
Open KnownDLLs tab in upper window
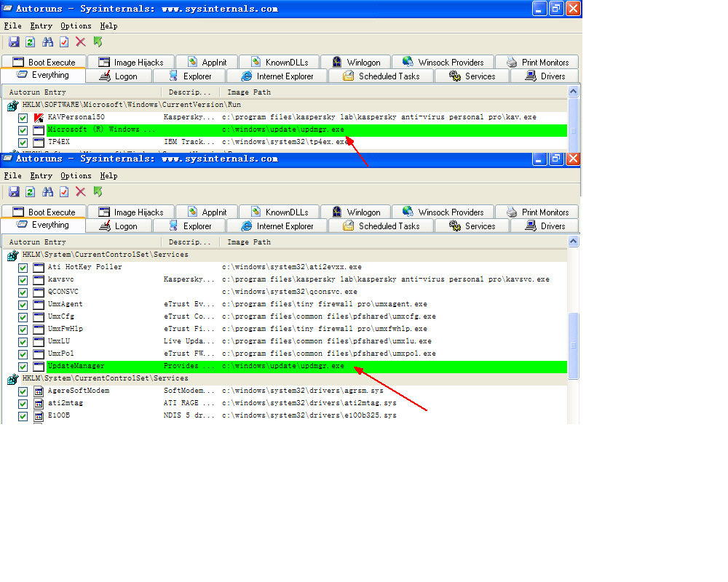pyautogui.click(x=280, y=62)
